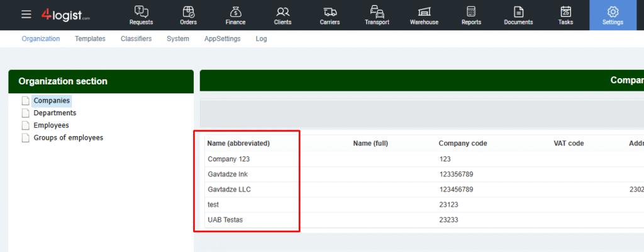Open Groups of employees tree item

[x=68, y=137]
